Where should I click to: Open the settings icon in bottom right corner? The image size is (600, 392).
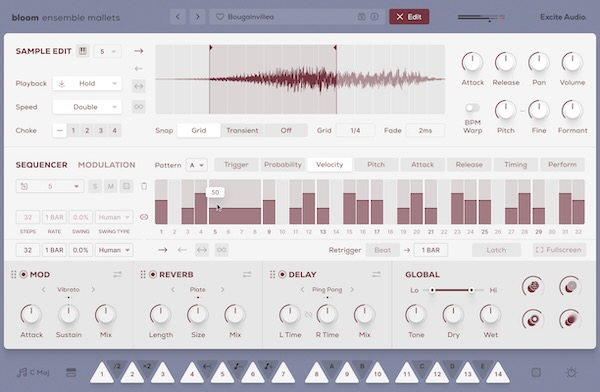pos(571,372)
